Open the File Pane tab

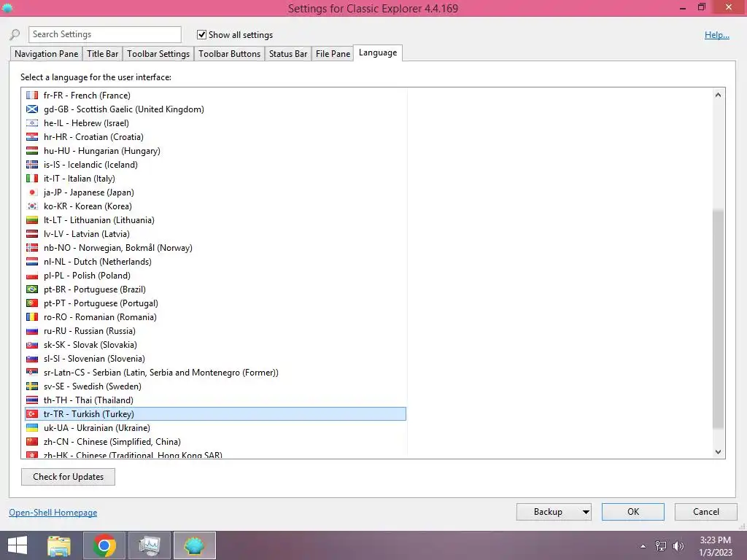click(x=333, y=54)
